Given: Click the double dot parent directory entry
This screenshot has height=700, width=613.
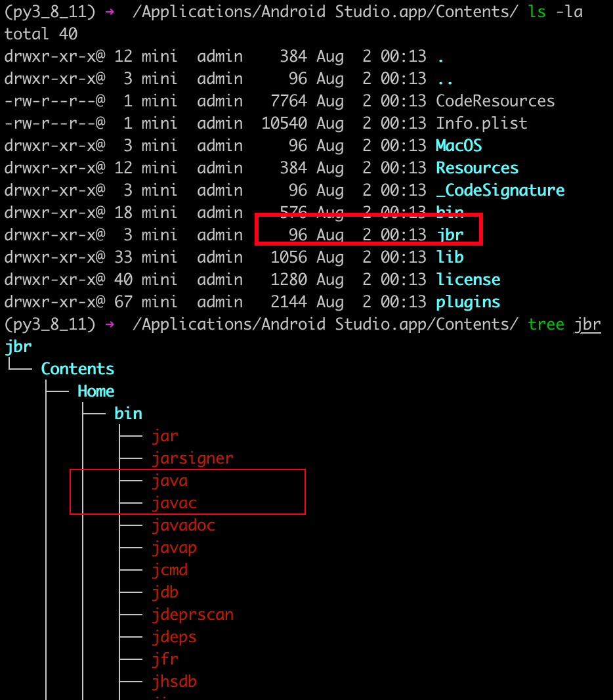Looking at the screenshot, I should pyautogui.click(x=445, y=83).
